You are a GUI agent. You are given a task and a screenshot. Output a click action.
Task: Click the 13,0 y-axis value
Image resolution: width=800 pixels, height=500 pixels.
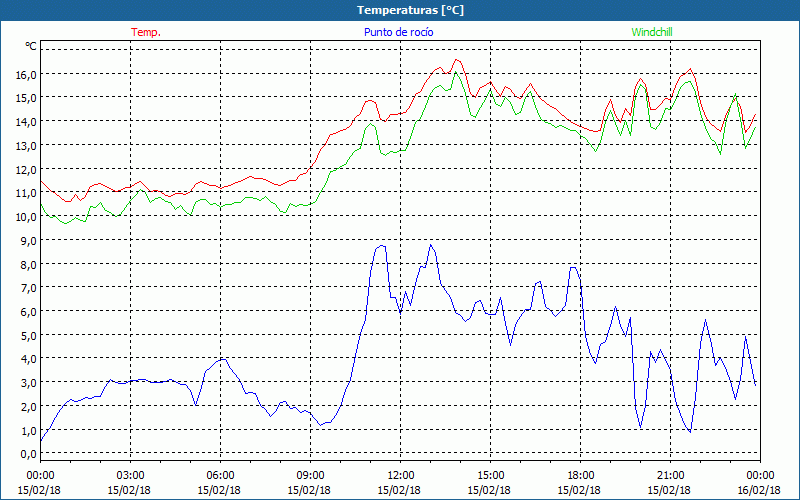[x=27, y=145]
